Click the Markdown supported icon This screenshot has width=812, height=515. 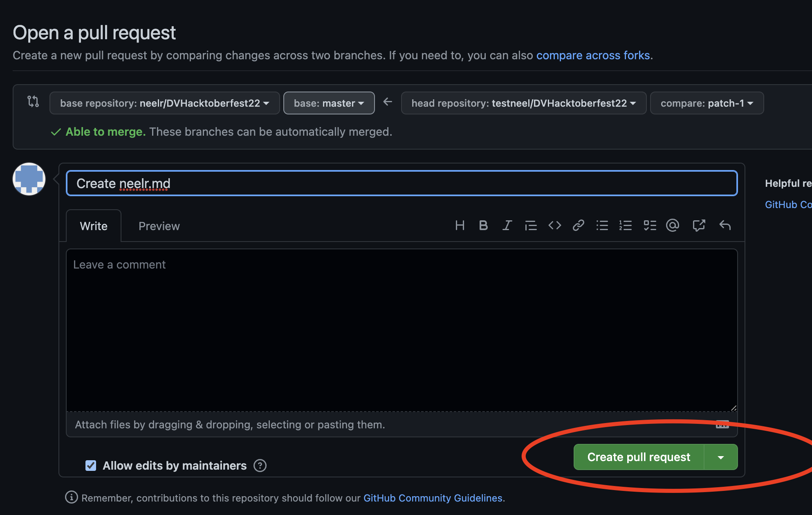[722, 425]
